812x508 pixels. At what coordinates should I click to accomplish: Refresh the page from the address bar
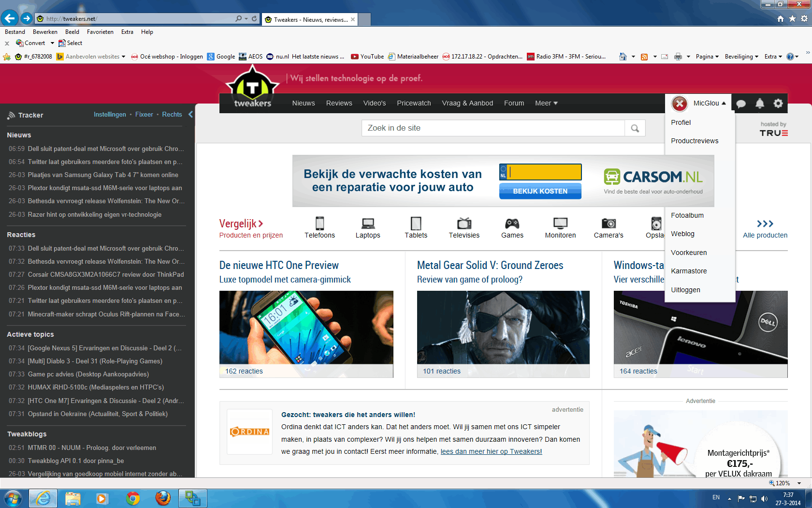pyautogui.click(x=254, y=19)
